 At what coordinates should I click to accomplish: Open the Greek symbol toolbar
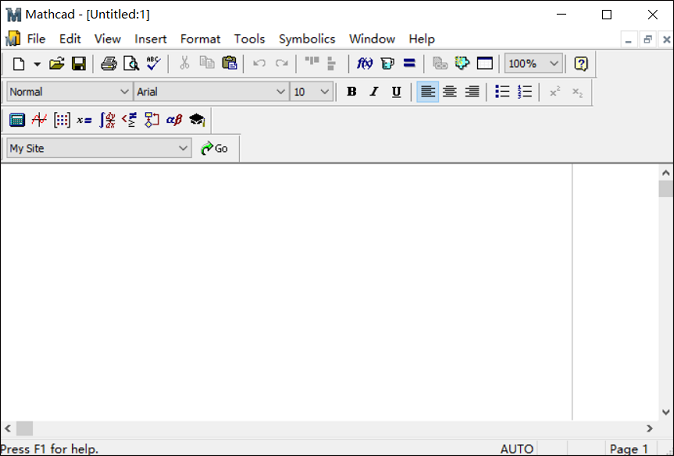(174, 120)
